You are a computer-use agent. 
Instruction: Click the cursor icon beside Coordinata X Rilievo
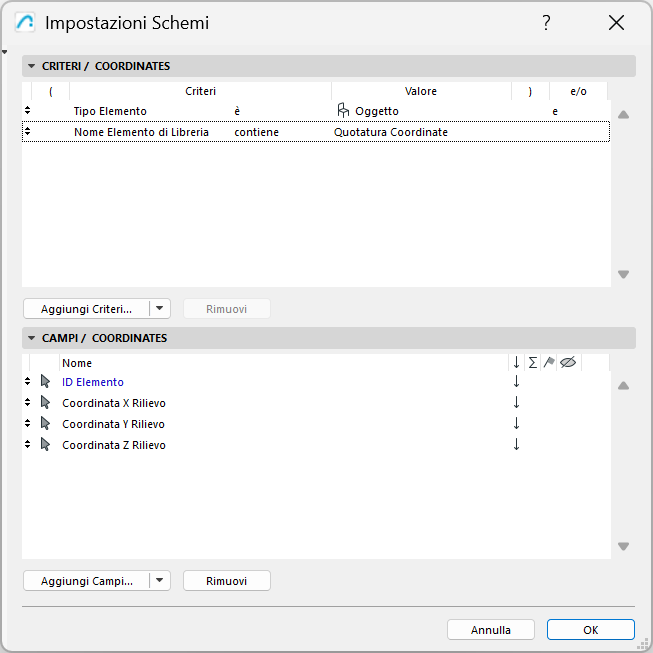[x=45, y=403]
